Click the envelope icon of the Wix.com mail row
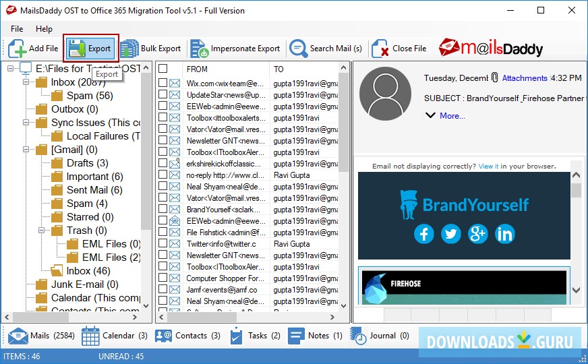588x364 pixels. click(175, 83)
